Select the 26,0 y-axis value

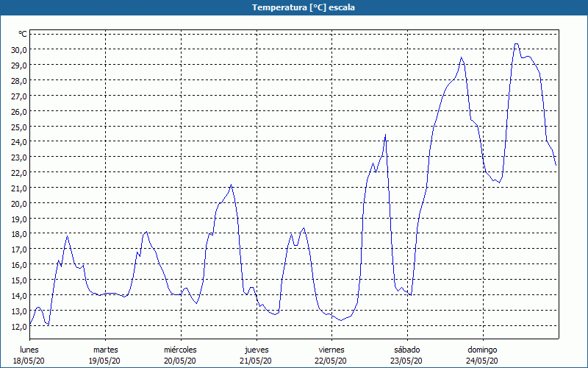[x=18, y=111]
